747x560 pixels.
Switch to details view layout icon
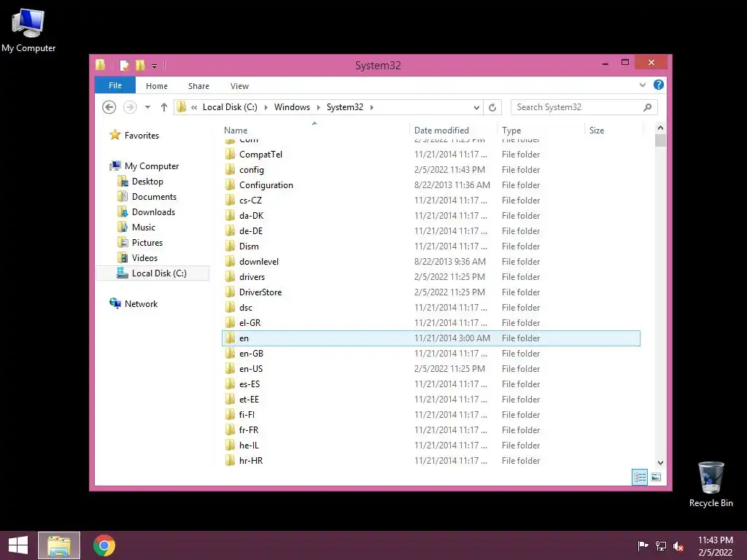click(640, 477)
